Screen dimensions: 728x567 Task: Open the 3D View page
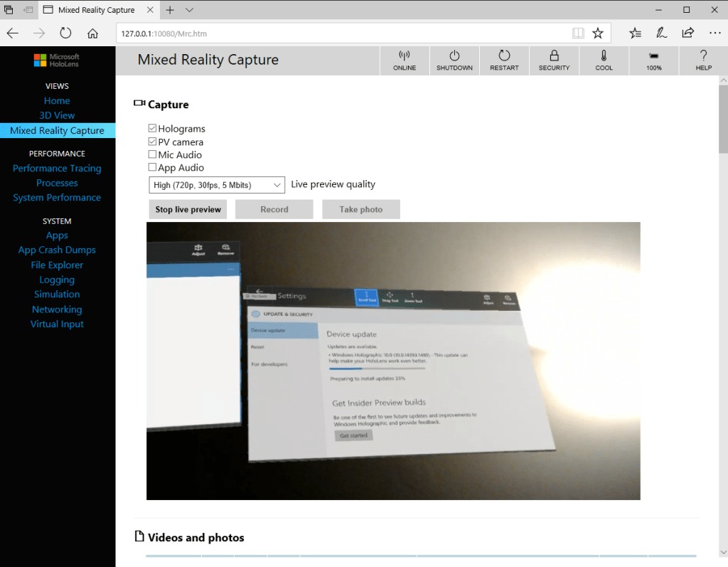[x=57, y=115]
